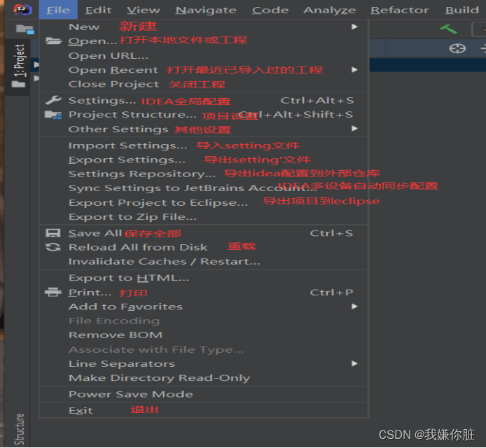
Task: Expand the Line Separators submenu arrow
Action: [x=354, y=363]
